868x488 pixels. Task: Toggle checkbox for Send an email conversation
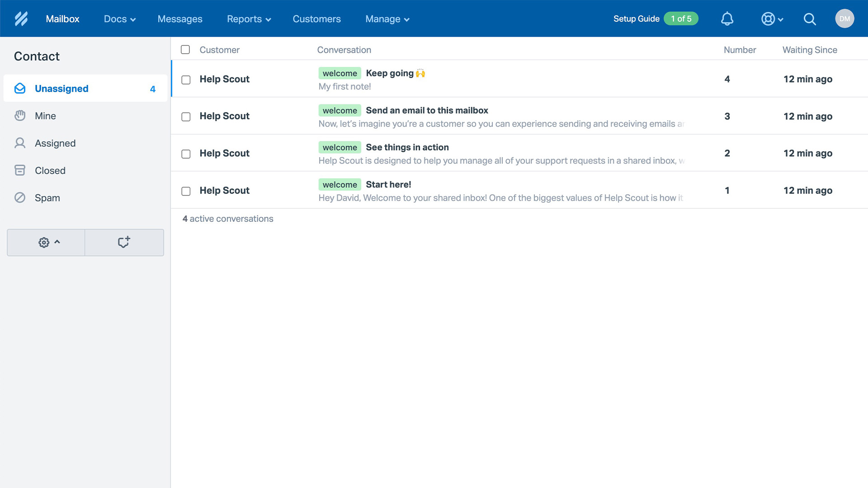coord(186,116)
